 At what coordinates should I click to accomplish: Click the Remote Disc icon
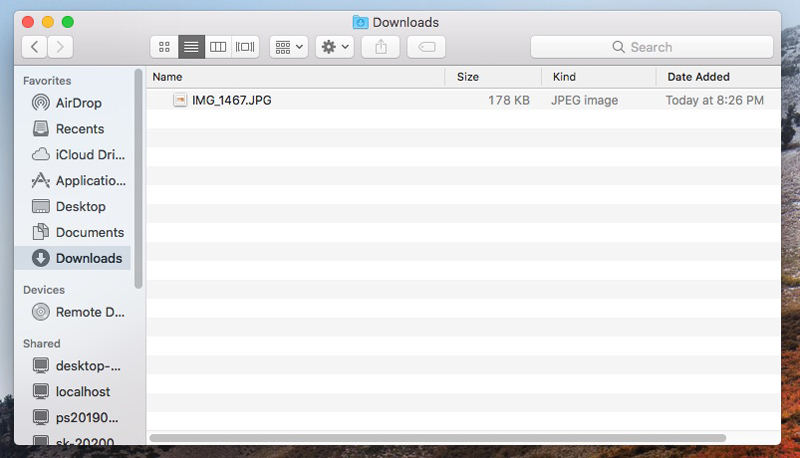(x=41, y=312)
